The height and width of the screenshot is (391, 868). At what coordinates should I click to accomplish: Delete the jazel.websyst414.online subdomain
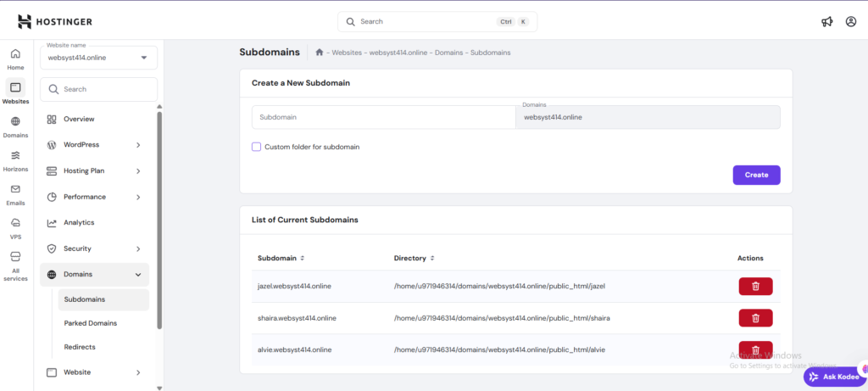755,286
